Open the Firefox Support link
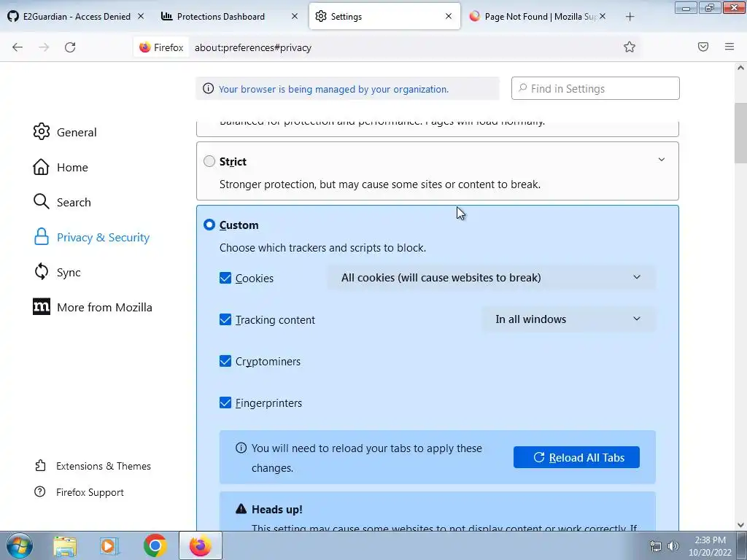 90,492
